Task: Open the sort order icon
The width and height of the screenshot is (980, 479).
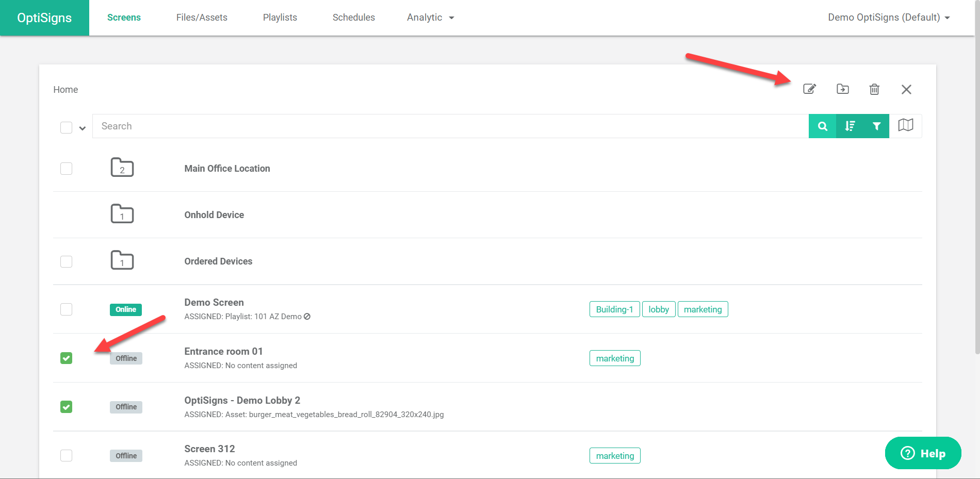Action: pyautogui.click(x=850, y=126)
